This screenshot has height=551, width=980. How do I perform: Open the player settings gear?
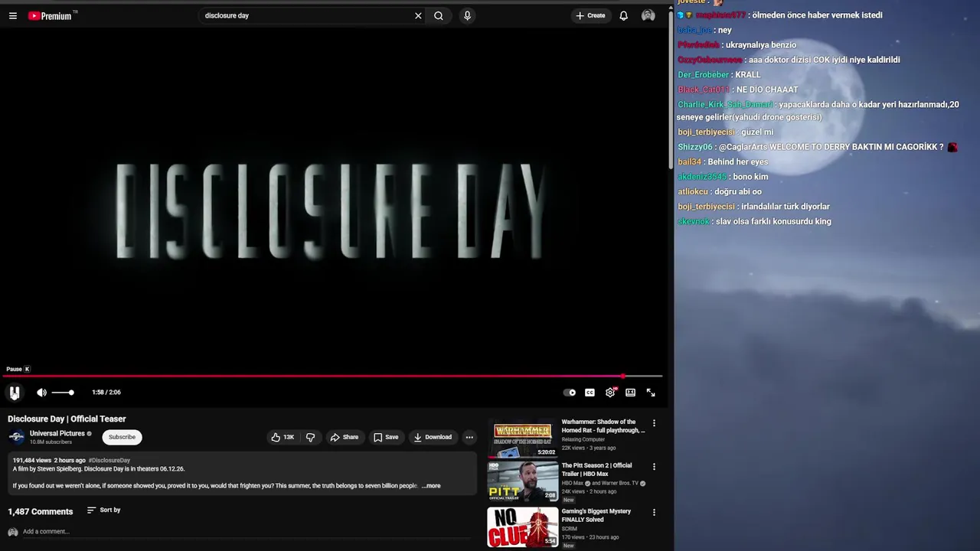(x=610, y=393)
